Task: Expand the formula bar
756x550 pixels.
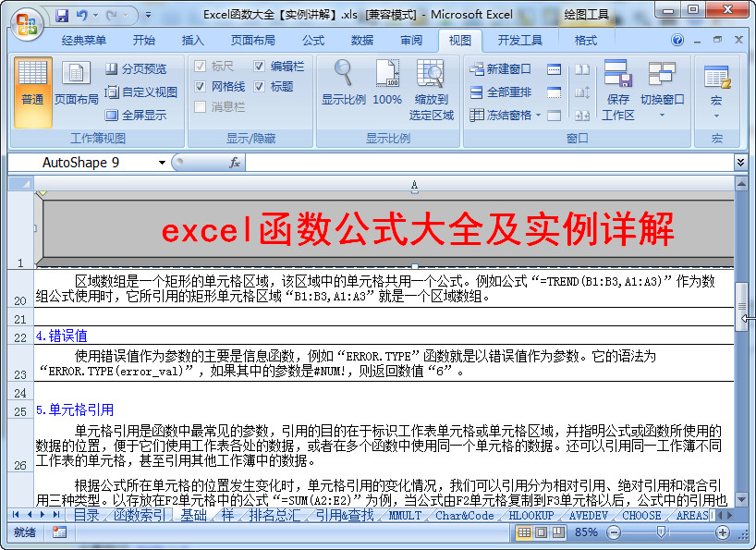Action: (x=740, y=163)
